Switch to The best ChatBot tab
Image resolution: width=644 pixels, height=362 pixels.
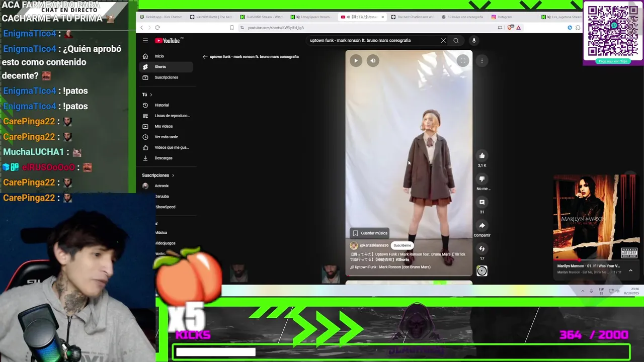(x=413, y=17)
